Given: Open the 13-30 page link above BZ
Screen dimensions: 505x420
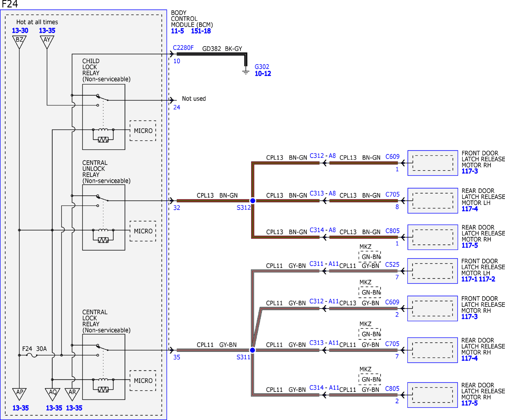Looking at the screenshot, I should pos(20,31).
